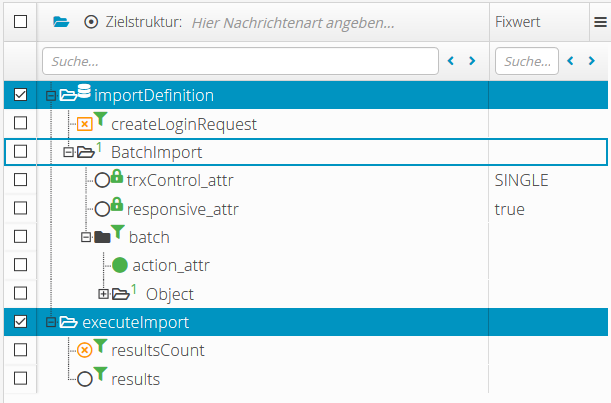Click the green filter icon on createLoginRequest
The image size is (611, 403).
pyautogui.click(x=100, y=120)
